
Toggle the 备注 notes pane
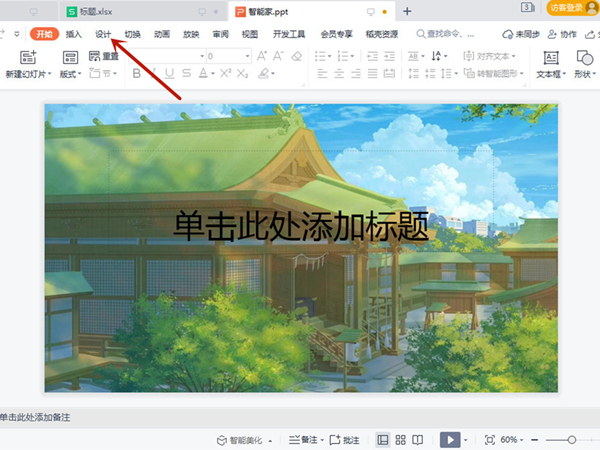click(304, 440)
